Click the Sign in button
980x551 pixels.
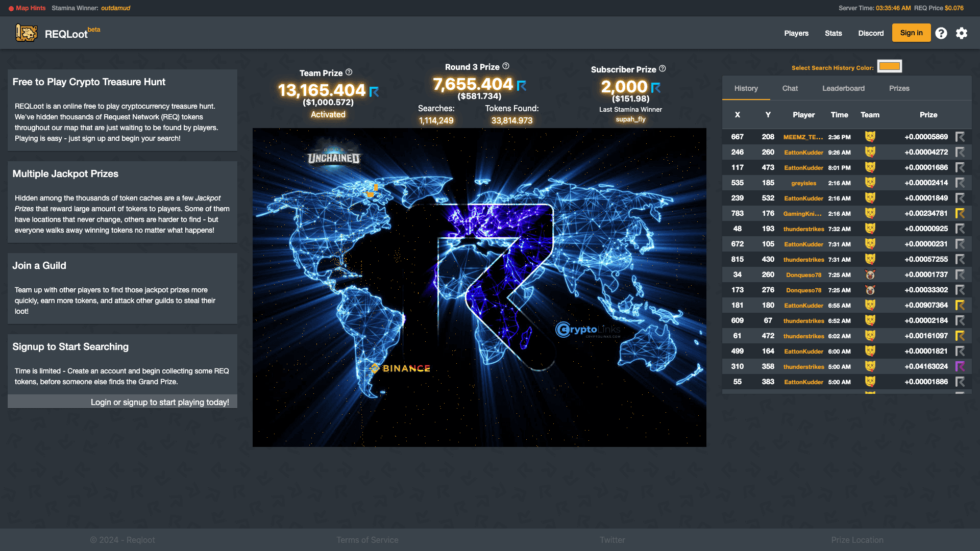[911, 33]
